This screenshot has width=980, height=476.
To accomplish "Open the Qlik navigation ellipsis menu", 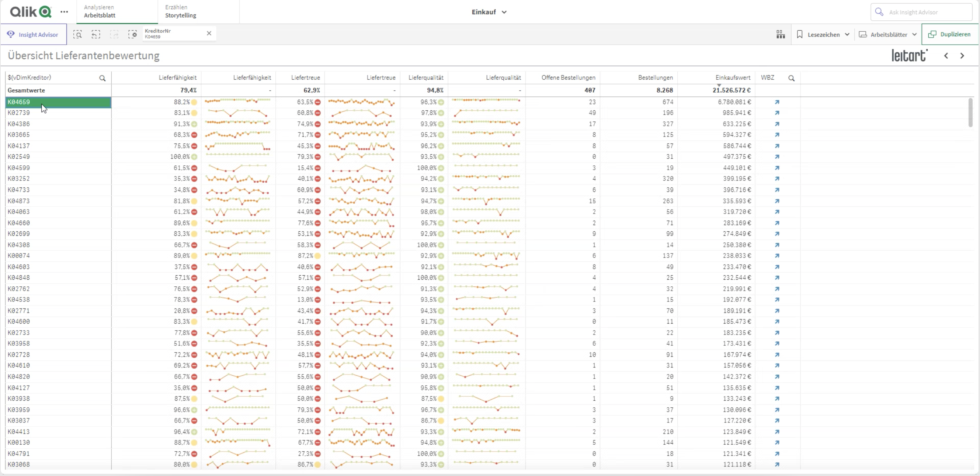I will tap(64, 12).
